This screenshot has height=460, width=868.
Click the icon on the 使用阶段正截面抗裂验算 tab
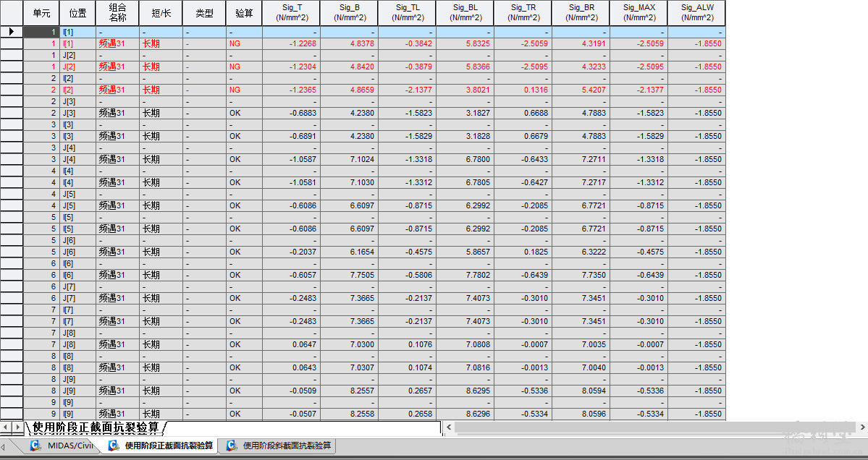[113, 446]
